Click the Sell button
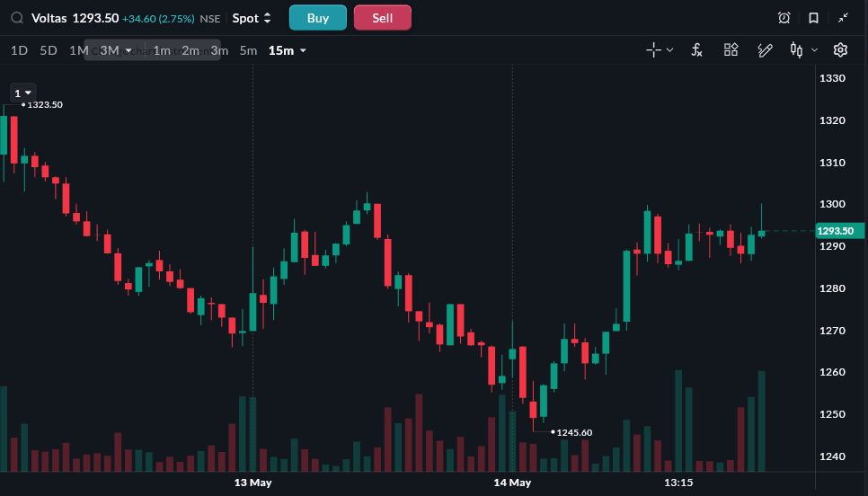Image resolution: width=868 pixels, height=496 pixels. (383, 18)
